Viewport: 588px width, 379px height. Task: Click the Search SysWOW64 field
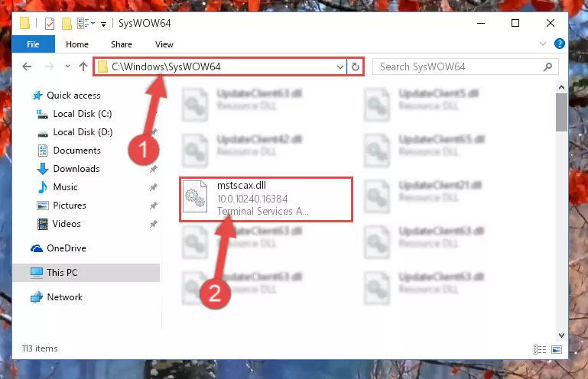click(x=466, y=66)
